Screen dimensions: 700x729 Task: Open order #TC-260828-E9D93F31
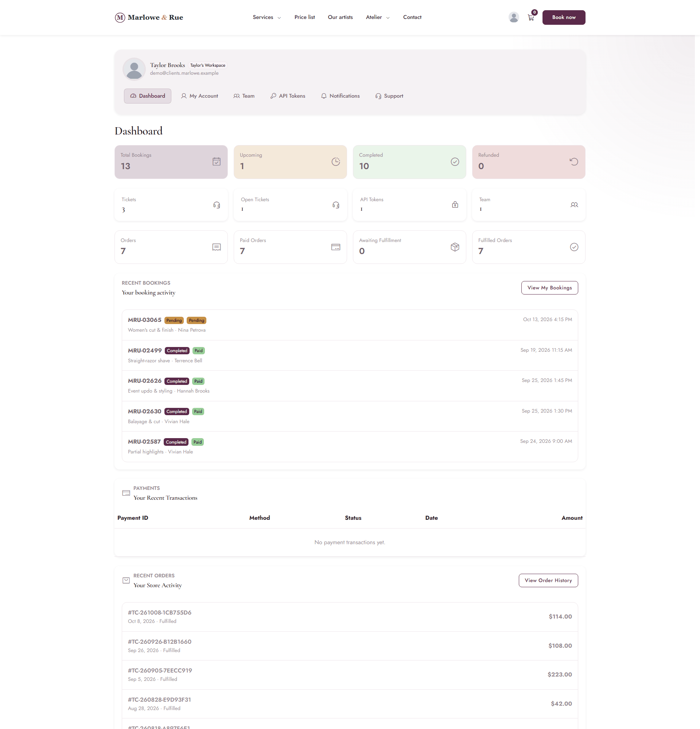click(350, 704)
